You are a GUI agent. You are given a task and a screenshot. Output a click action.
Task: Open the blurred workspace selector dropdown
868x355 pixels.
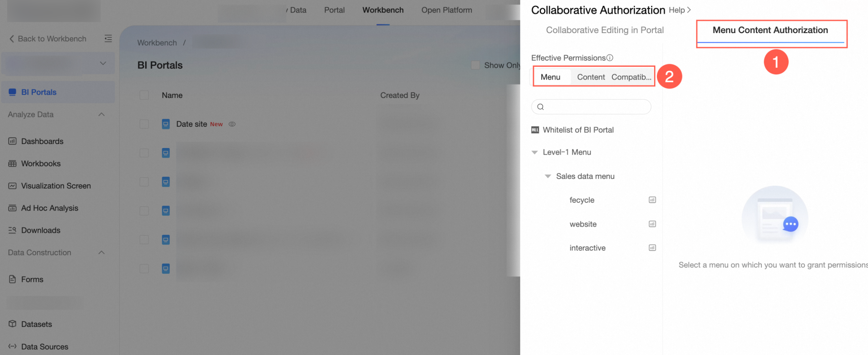(x=58, y=63)
